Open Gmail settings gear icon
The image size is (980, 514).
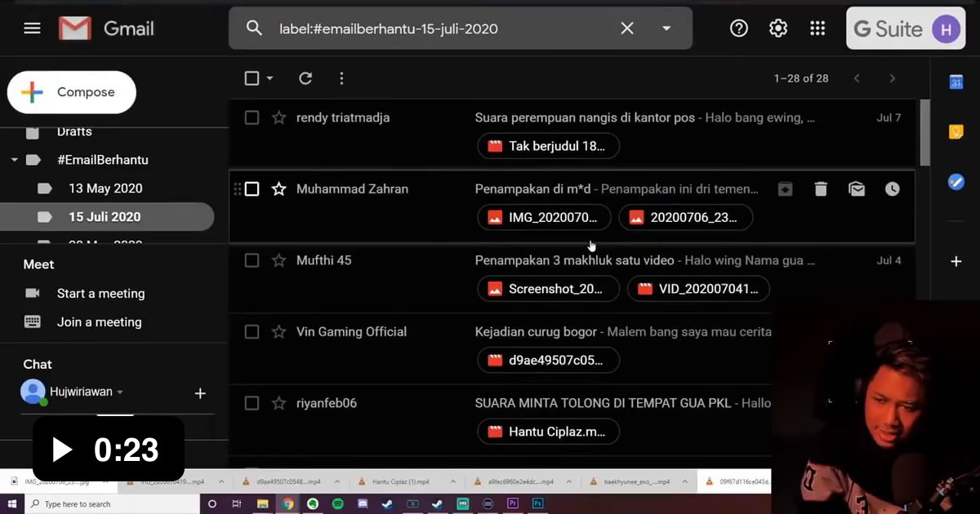point(778,29)
